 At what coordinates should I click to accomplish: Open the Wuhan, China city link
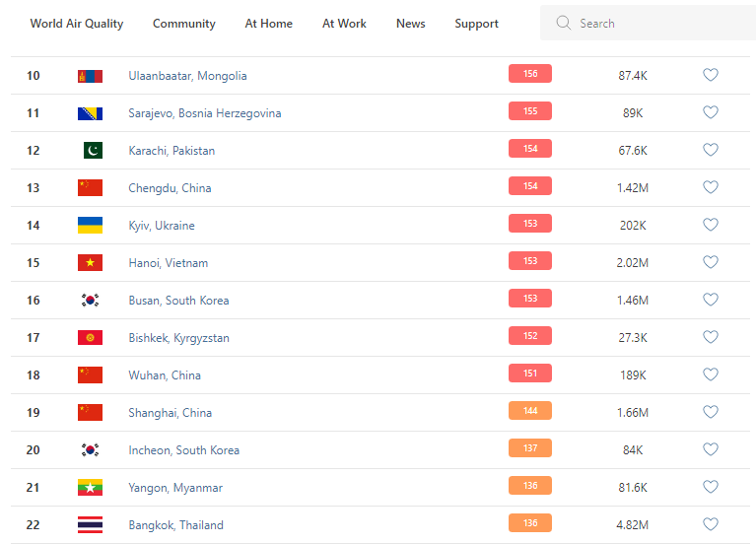click(165, 375)
